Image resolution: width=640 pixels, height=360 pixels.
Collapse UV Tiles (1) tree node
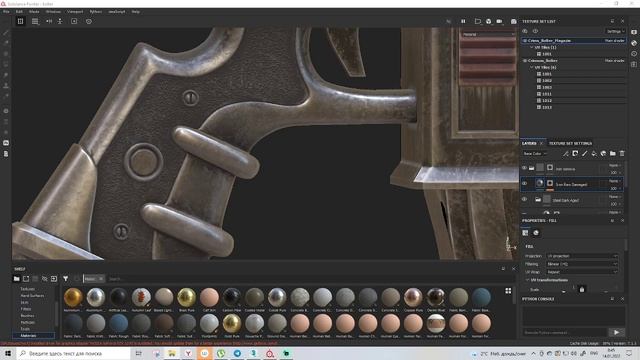[x=532, y=47]
